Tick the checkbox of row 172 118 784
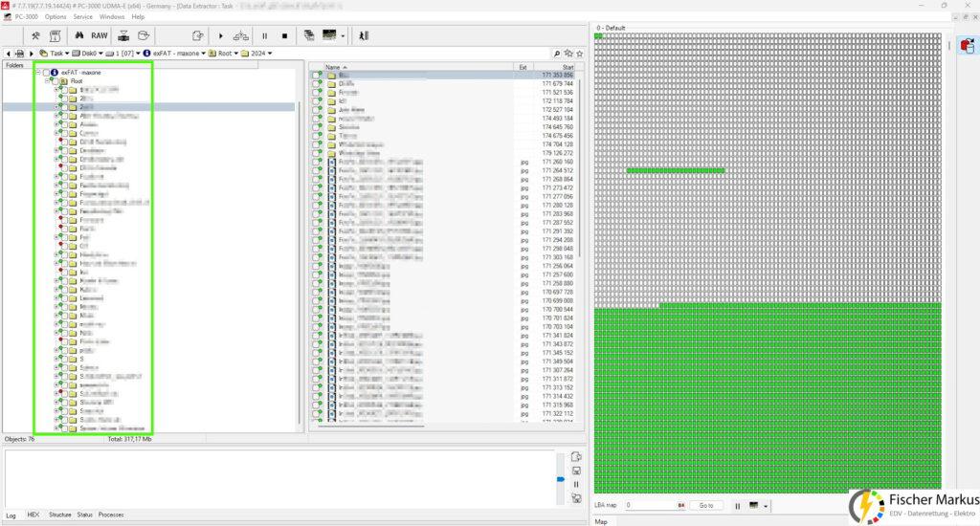980x526 pixels. [x=318, y=101]
